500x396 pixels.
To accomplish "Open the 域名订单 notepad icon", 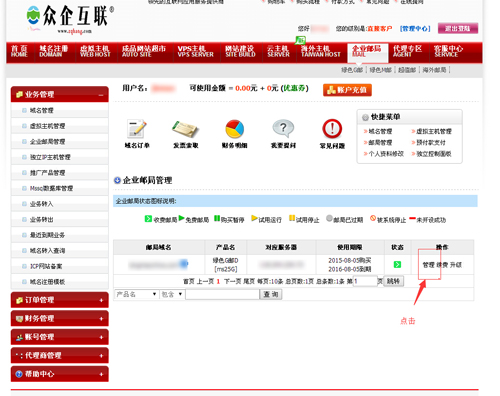I will pyautogui.click(x=137, y=129).
